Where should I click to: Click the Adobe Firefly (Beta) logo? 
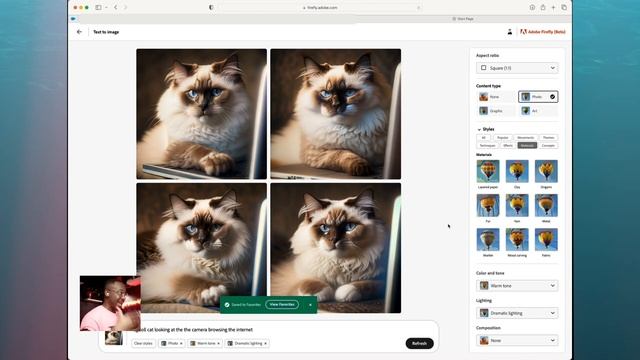click(543, 32)
